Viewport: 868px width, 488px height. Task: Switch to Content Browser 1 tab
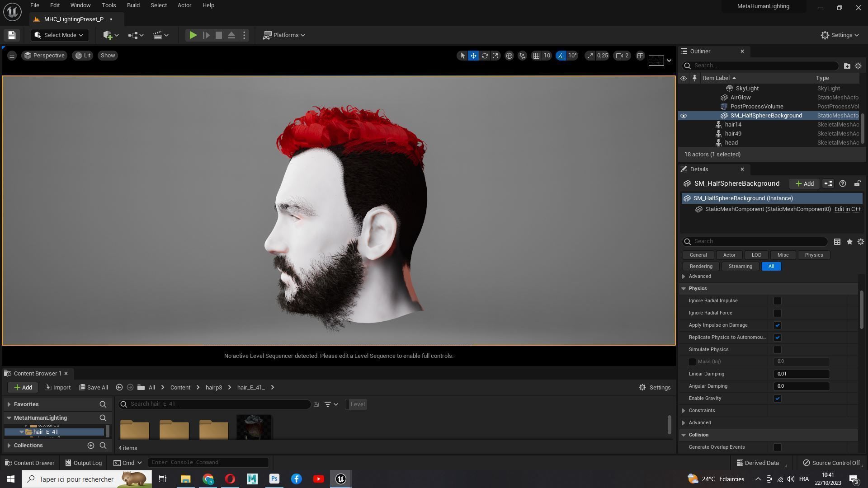click(x=37, y=374)
